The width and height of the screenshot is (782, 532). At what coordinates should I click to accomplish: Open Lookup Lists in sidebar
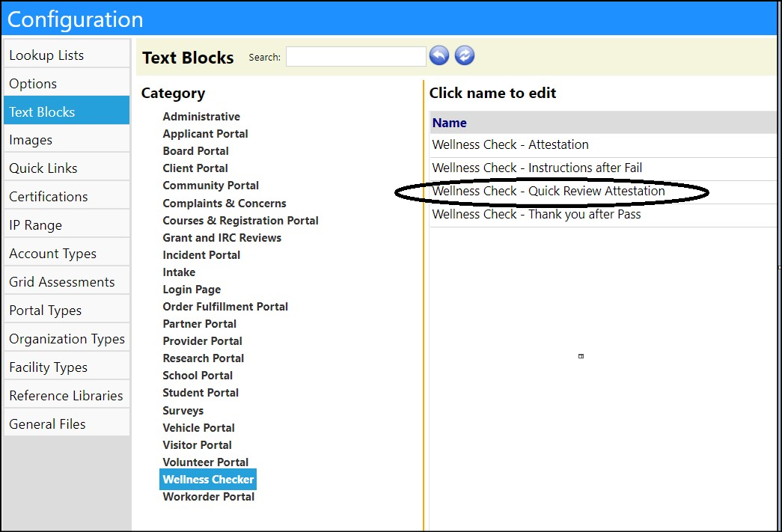pos(67,55)
